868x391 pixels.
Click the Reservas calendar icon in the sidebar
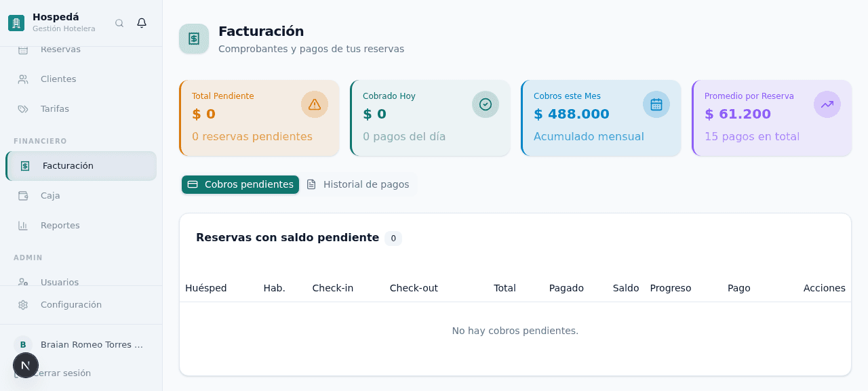pos(23,49)
